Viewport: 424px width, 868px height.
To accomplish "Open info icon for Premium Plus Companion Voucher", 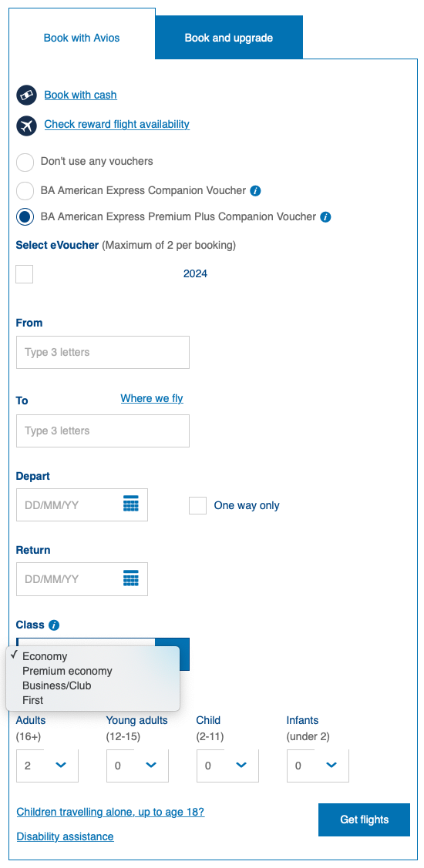I will [x=325, y=217].
